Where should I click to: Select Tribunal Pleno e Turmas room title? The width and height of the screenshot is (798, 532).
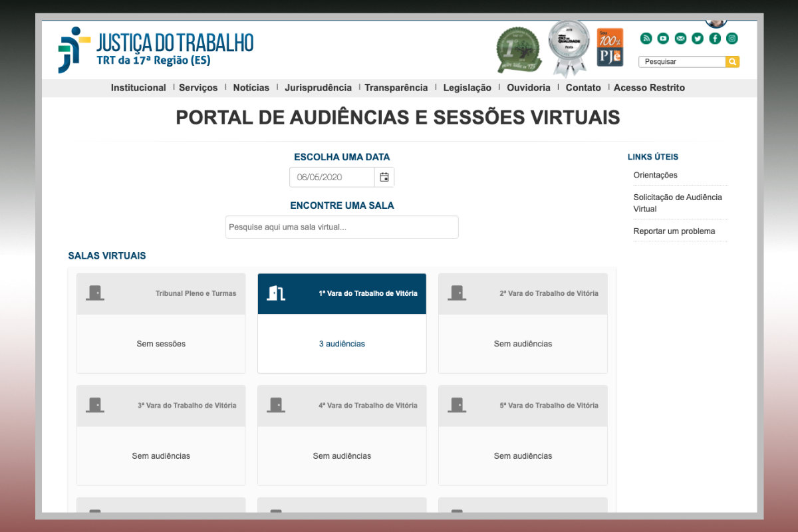pos(196,293)
